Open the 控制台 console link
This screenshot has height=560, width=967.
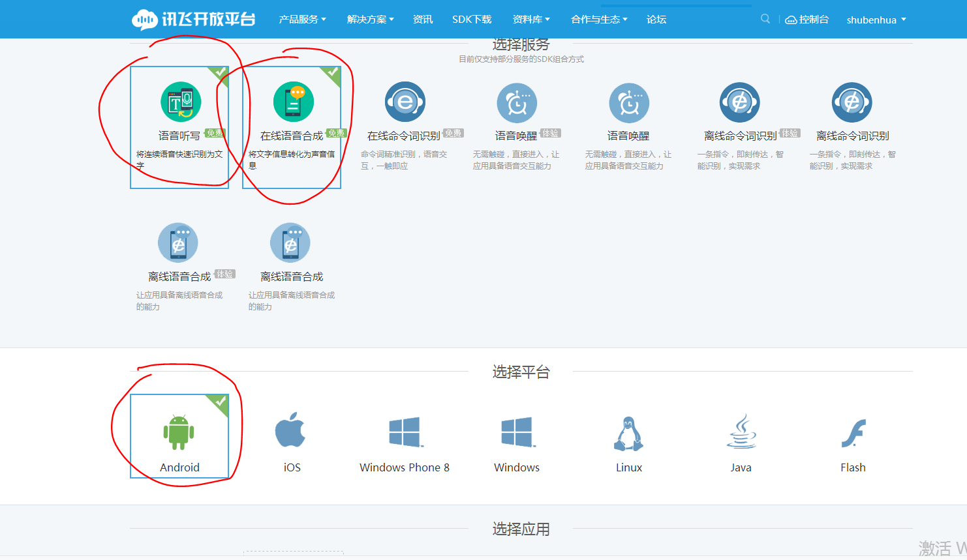click(807, 20)
